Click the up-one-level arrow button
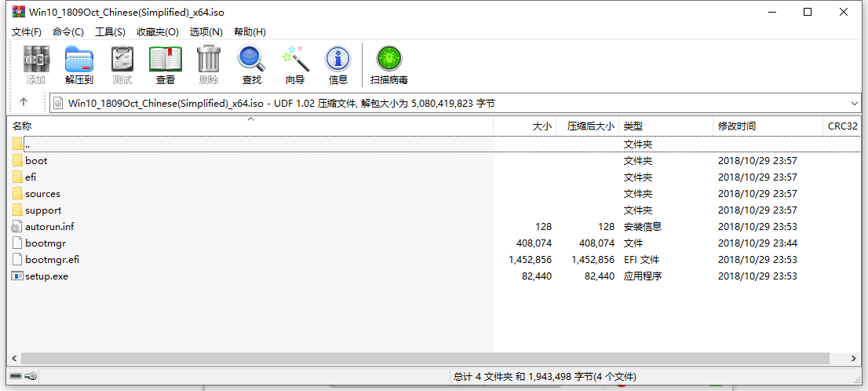 click(24, 102)
